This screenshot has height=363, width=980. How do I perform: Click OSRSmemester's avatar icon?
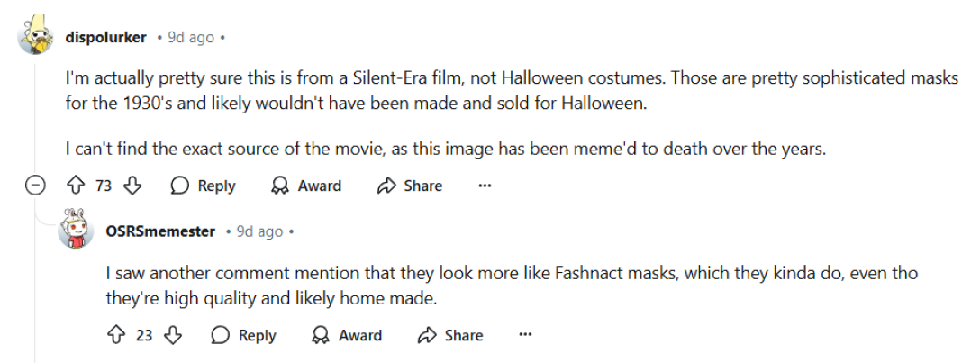(77, 231)
